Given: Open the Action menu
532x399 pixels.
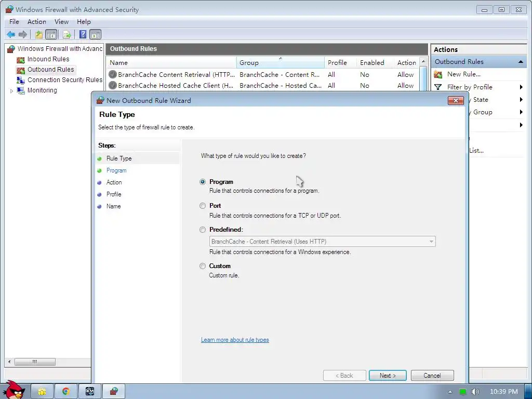Looking at the screenshot, I should point(37,22).
